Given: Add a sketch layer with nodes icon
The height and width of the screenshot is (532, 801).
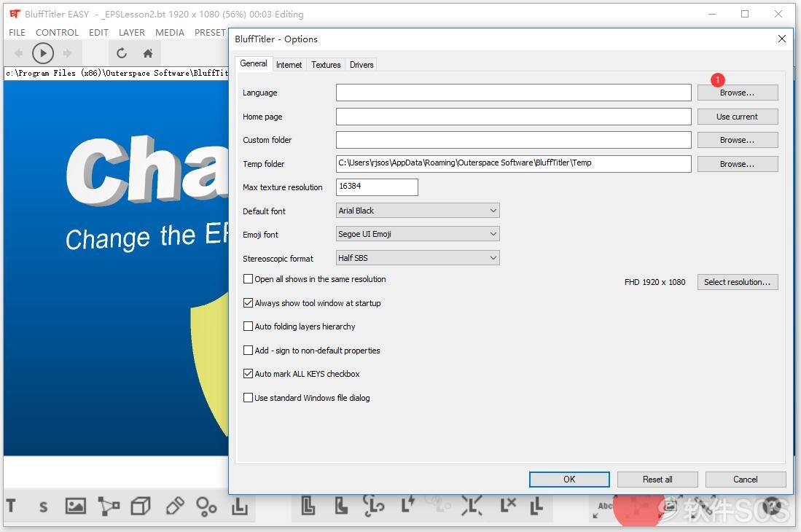Looking at the screenshot, I should (109, 506).
